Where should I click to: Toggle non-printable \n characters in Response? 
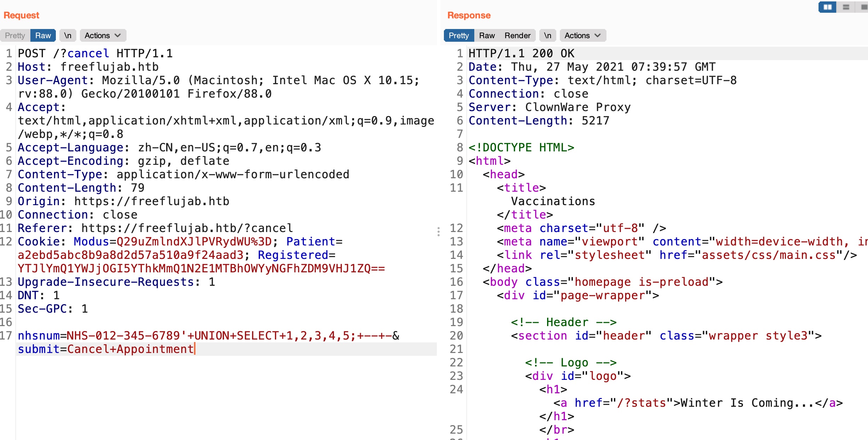tap(547, 35)
